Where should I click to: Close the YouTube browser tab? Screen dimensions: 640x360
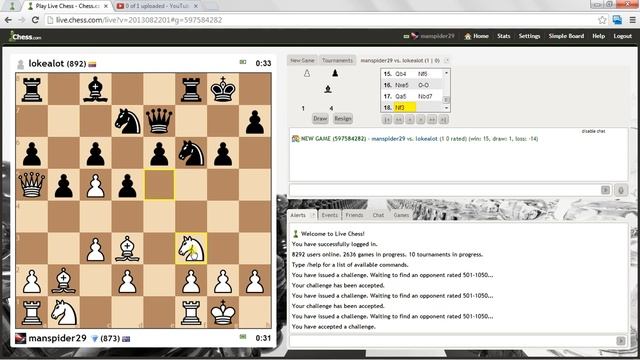coord(196,6)
